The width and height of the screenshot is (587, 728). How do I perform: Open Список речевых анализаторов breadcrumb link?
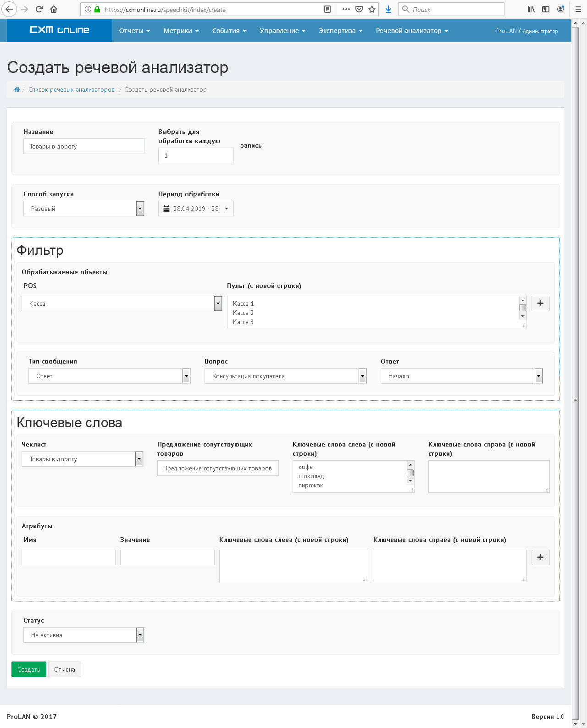[72, 90]
